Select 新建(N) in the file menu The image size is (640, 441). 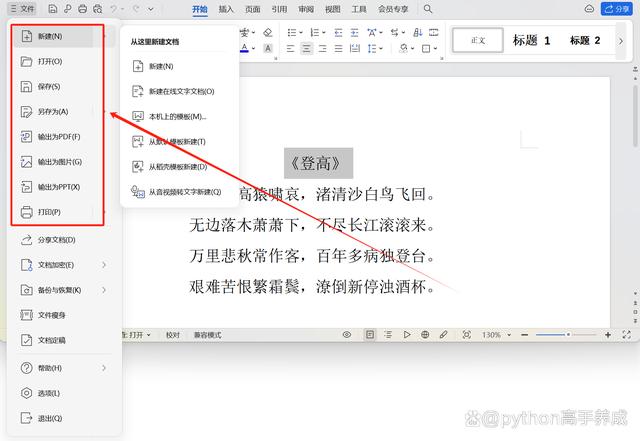coord(53,36)
